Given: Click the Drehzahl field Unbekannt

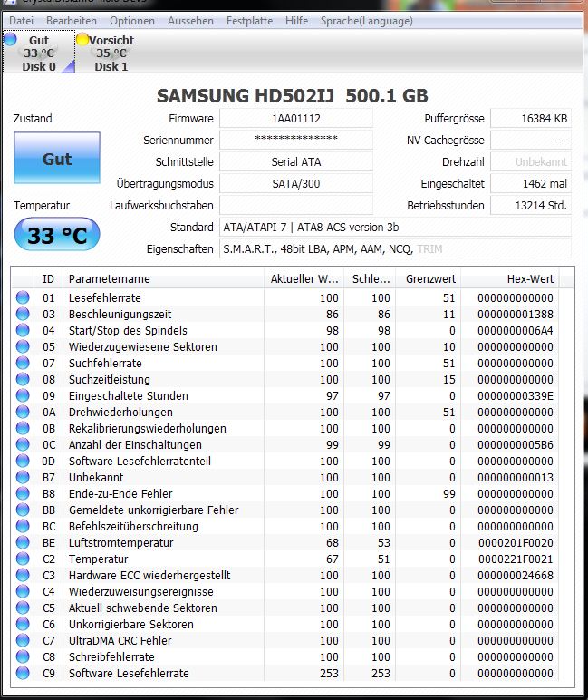Looking at the screenshot, I should point(530,161).
